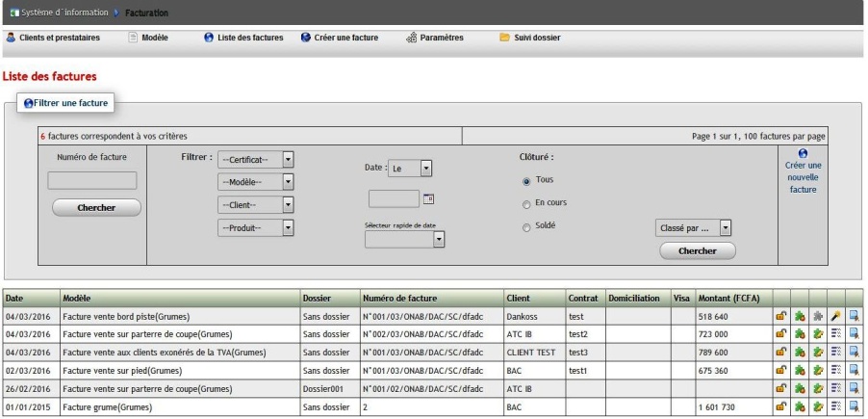Click the padlock icon in the 1 601 730 row

point(781,407)
